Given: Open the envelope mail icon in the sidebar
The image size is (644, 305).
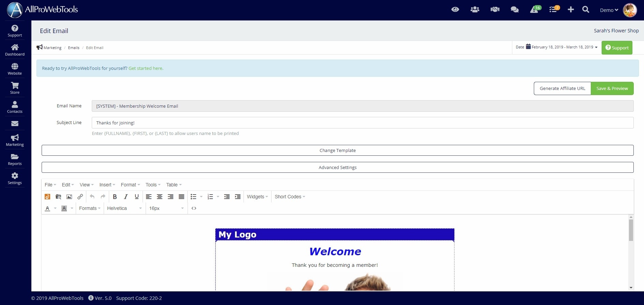Looking at the screenshot, I should (x=15, y=123).
